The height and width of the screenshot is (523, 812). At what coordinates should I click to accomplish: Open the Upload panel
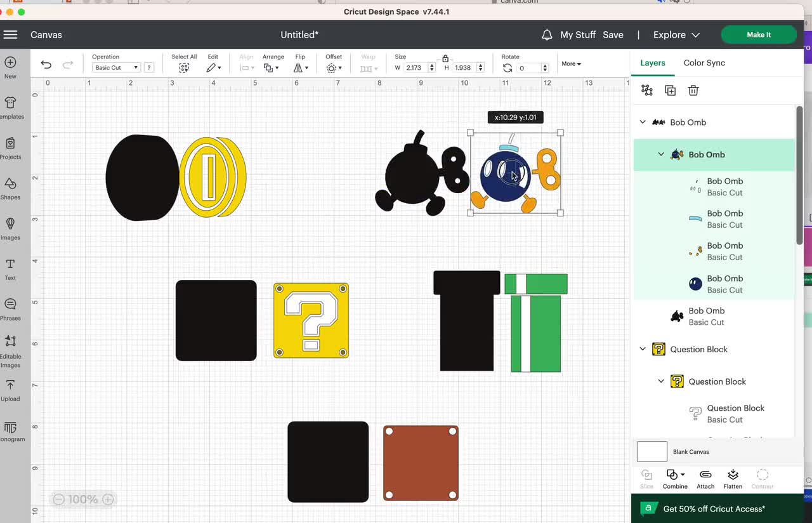pyautogui.click(x=11, y=390)
